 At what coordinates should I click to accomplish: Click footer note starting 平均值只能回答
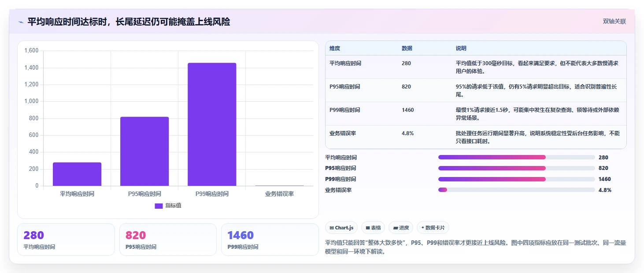click(x=476, y=247)
